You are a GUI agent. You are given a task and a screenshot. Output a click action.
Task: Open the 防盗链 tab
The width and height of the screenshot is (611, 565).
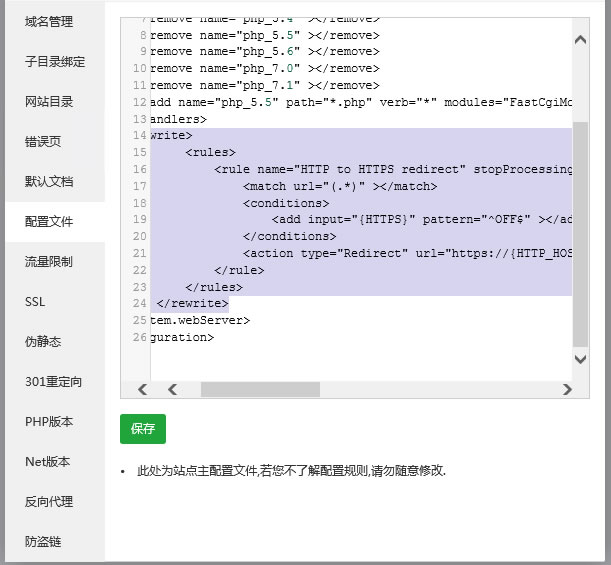[43, 542]
